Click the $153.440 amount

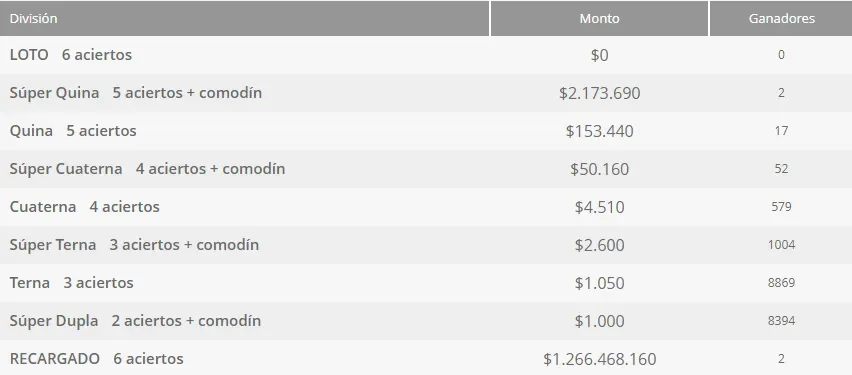pyautogui.click(x=599, y=131)
